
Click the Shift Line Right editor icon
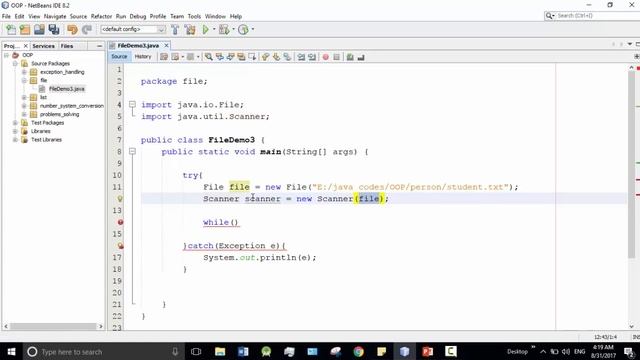(x=312, y=57)
